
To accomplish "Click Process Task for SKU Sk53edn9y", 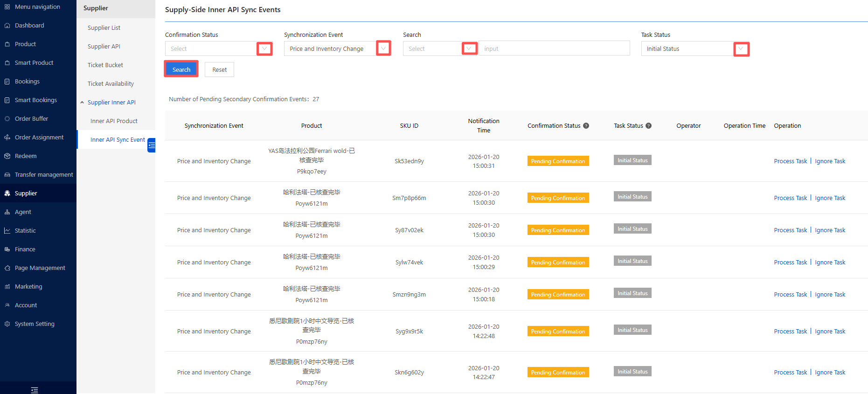I will 790,161.
